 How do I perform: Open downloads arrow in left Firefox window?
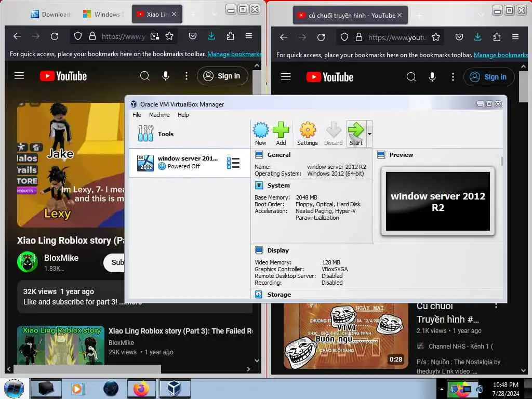point(211,36)
